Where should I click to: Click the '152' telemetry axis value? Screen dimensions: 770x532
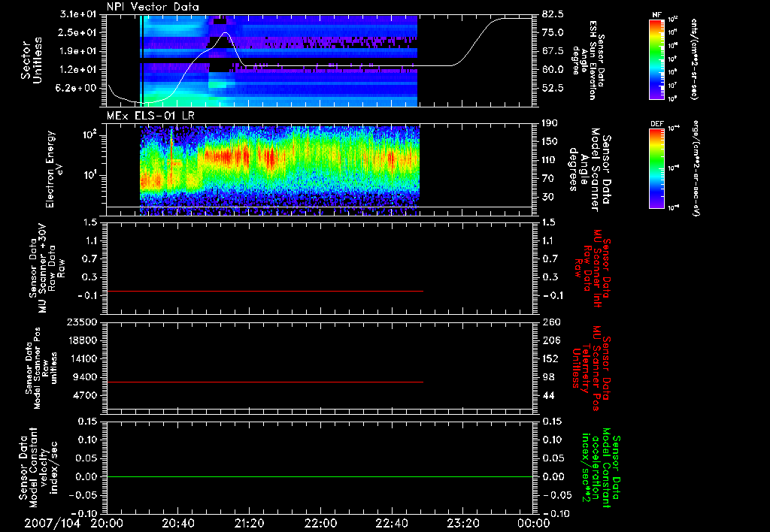550,358
